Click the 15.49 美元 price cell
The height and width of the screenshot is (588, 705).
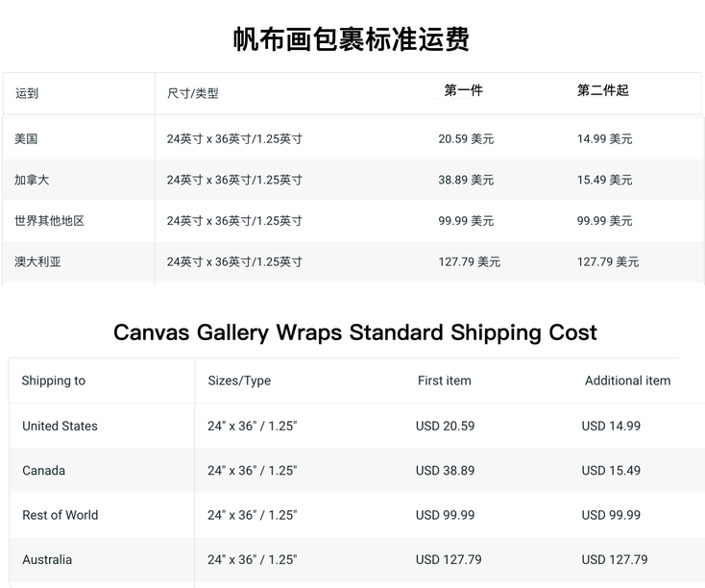(605, 180)
